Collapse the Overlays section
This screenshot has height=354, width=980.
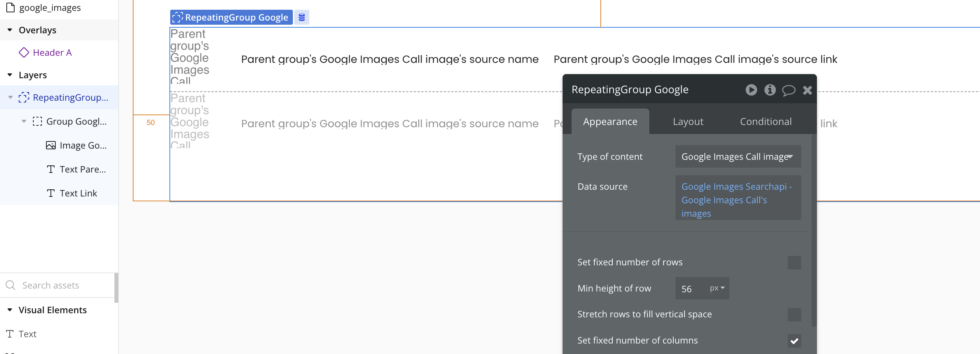10,30
